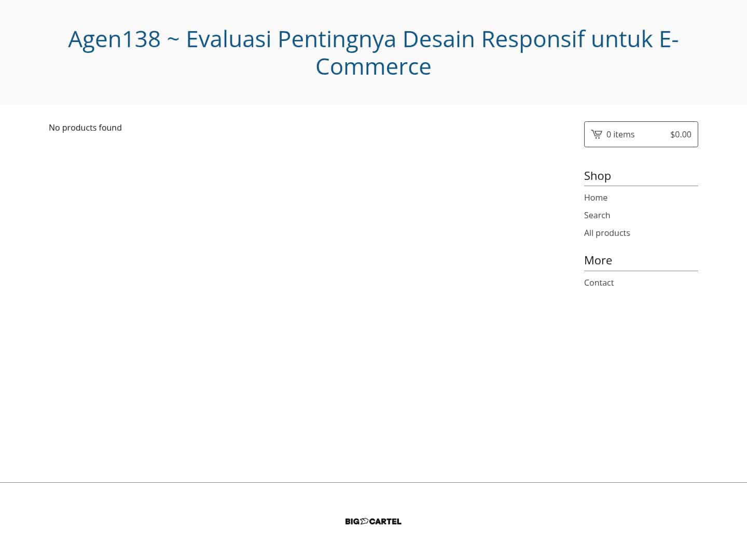Click the 'No products found' message

point(85,128)
